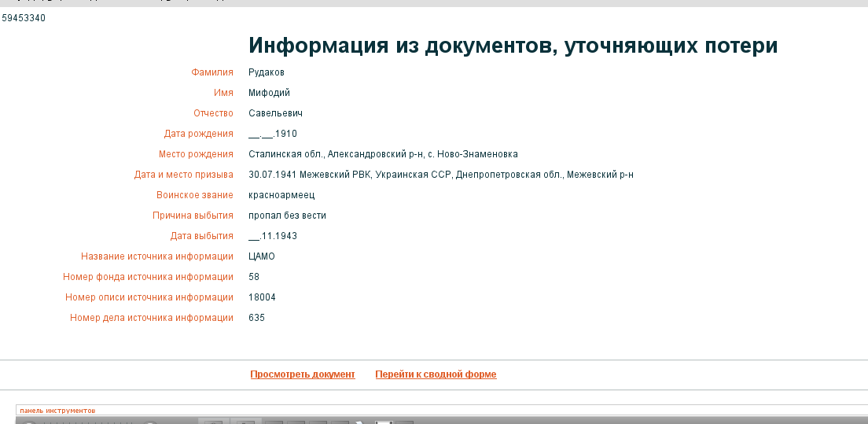Image resolution: width=868 pixels, height=424 pixels.
Task: Click the 'панель инструментов' toolbar label
Action: pyautogui.click(x=57, y=411)
